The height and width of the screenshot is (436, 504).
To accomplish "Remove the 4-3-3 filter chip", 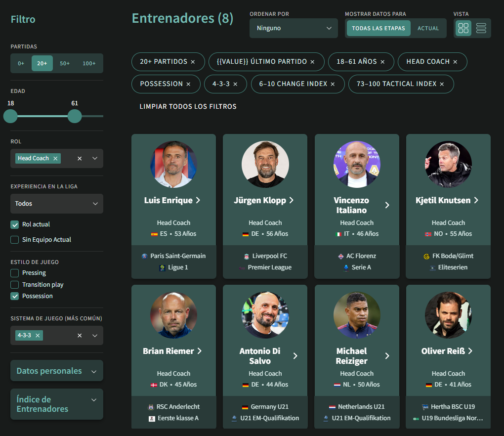I will tap(235, 84).
